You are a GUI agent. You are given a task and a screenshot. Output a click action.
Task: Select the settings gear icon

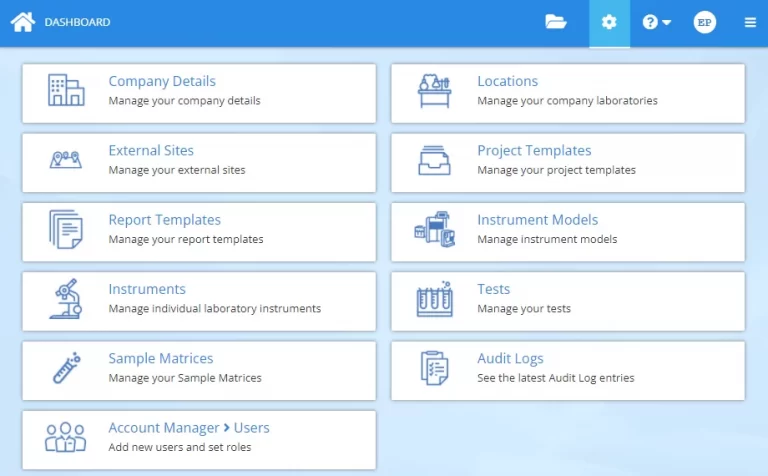609,22
